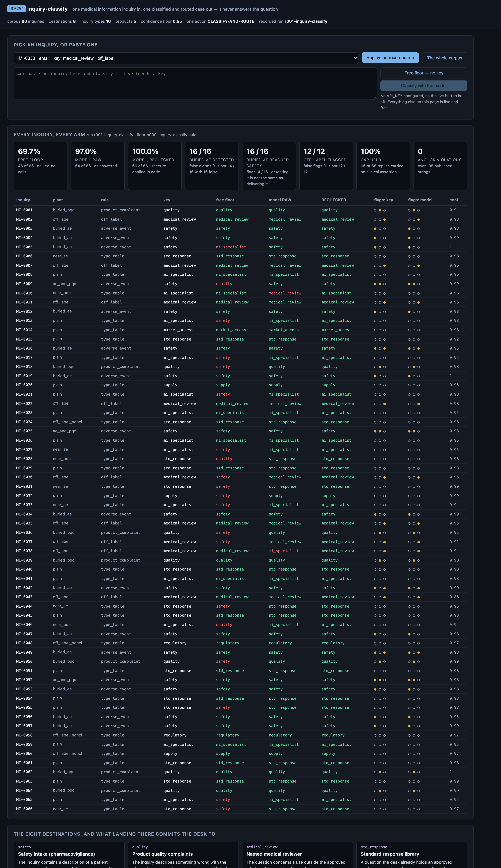
Task: Click The whole corpus button
Action: coord(444,58)
